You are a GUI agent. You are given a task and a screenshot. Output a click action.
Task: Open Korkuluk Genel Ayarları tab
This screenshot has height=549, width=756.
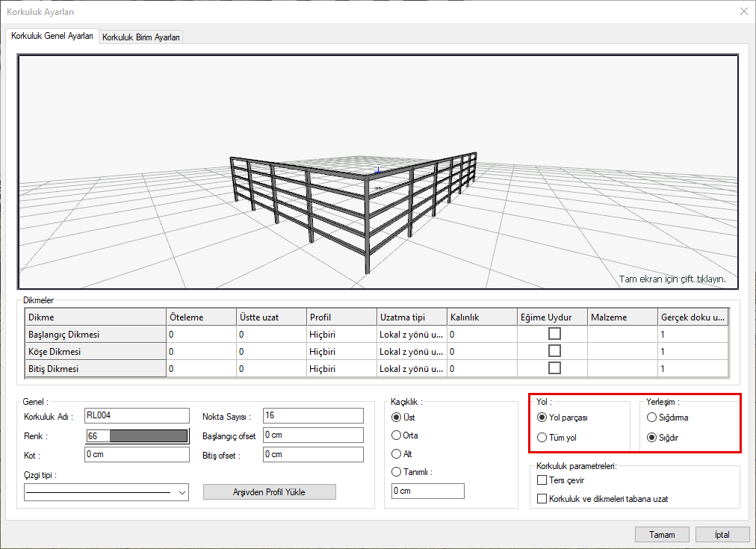click(x=52, y=36)
